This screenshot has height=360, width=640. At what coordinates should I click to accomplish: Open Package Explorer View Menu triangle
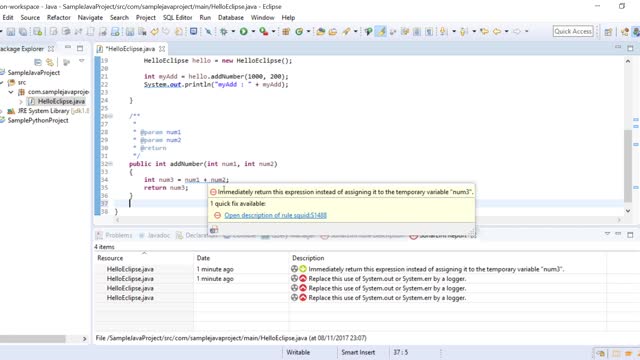pos(82,61)
